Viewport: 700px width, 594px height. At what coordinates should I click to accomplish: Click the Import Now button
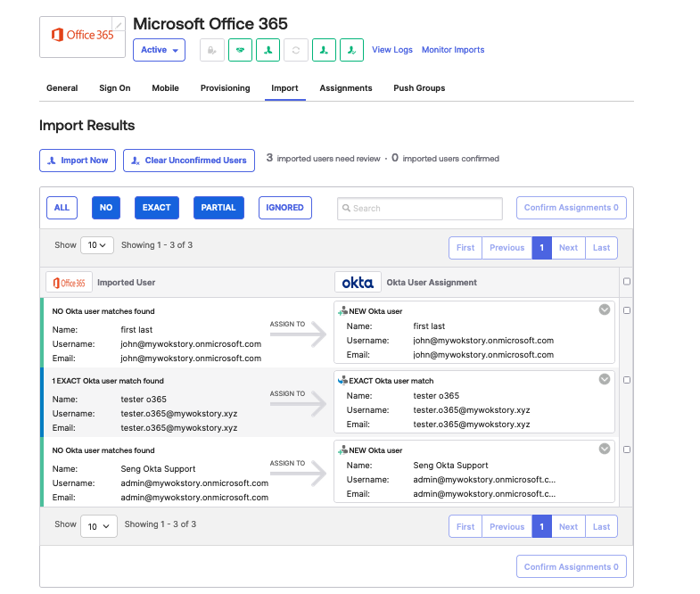tap(78, 161)
